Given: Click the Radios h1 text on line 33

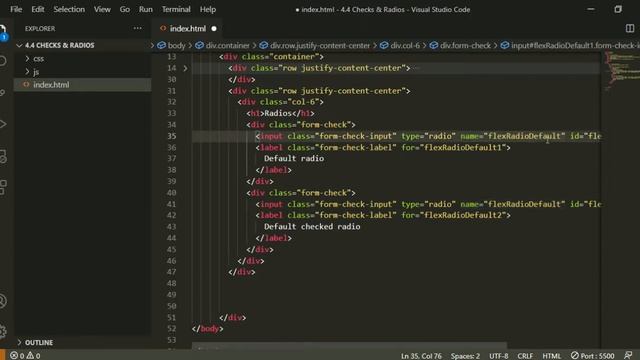Looking at the screenshot, I should click(278, 113).
